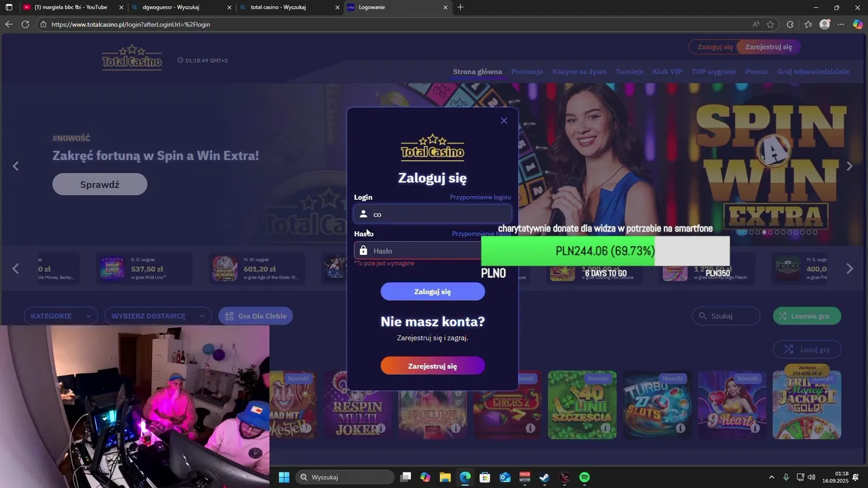Open Przypomnienie loginu link
This screenshot has height=488, width=868.
click(480, 197)
